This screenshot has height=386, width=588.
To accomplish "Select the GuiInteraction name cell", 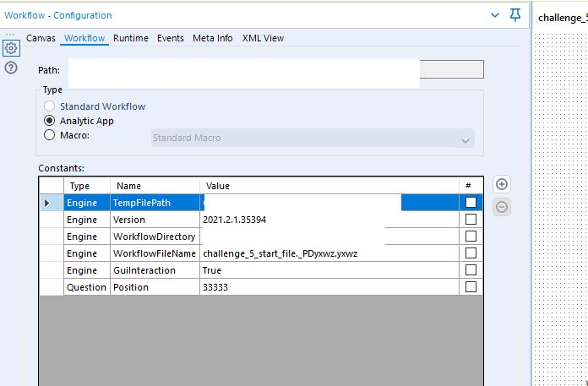I will pos(155,270).
